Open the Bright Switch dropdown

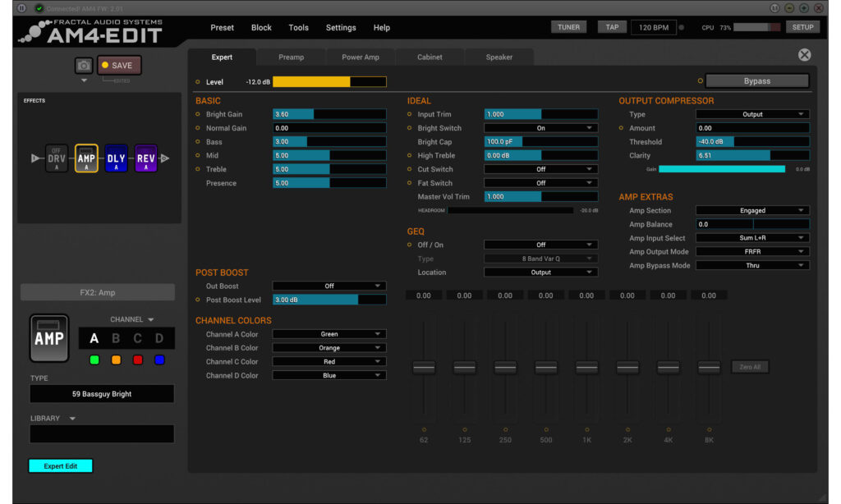pos(540,128)
